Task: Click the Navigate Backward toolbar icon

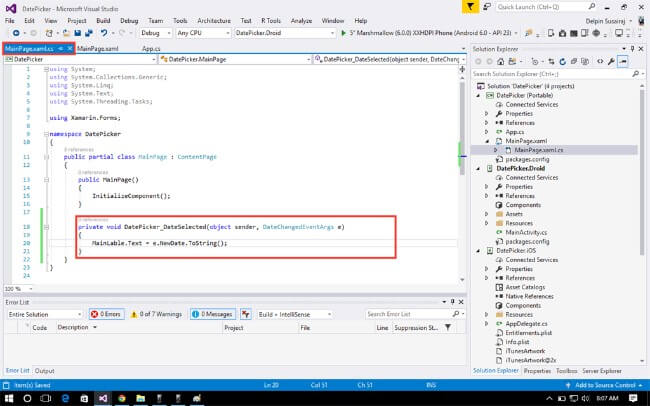Action: click(16, 33)
